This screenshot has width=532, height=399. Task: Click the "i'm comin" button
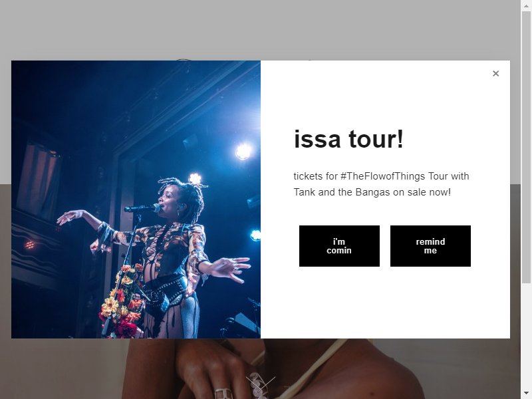click(x=339, y=246)
